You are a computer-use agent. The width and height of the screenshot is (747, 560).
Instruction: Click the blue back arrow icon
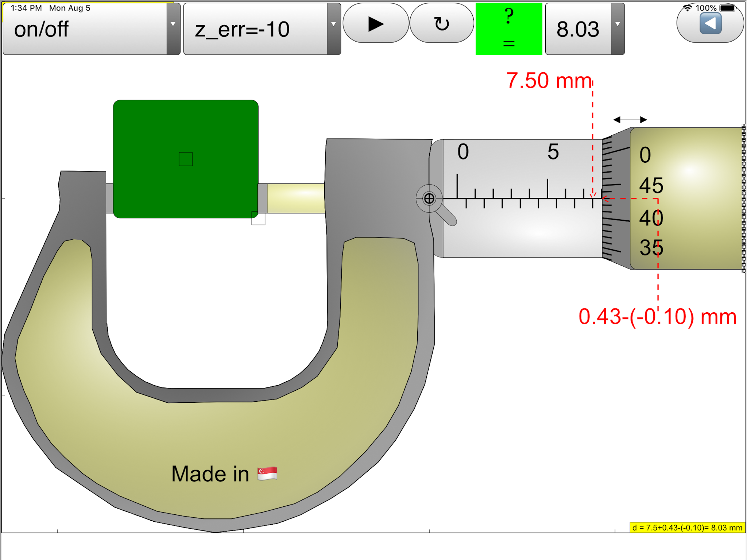(710, 24)
